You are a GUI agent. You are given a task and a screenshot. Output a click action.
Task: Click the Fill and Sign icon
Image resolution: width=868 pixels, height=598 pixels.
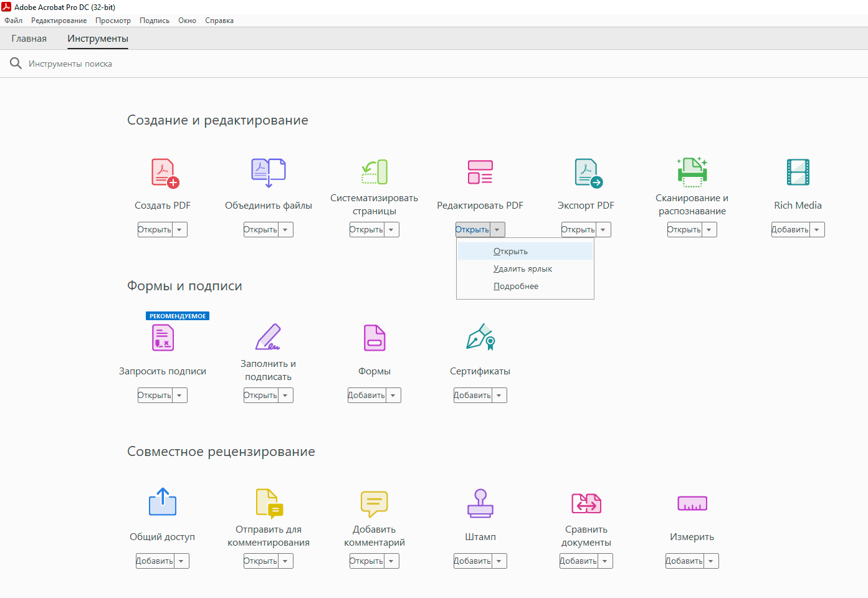[268, 338]
